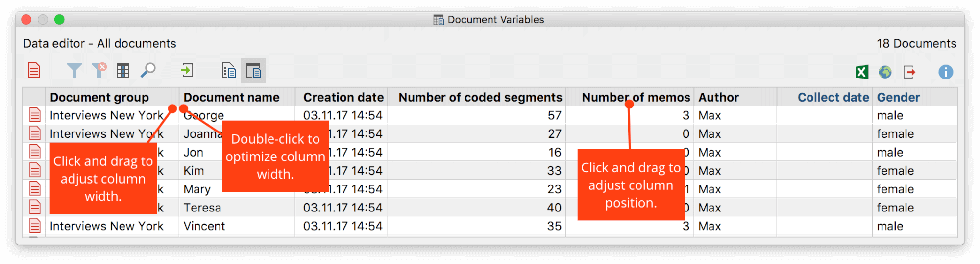The height and width of the screenshot is (264, 980).
Task: Open search with the magnifying glass icon
Action: click(148, 71)
